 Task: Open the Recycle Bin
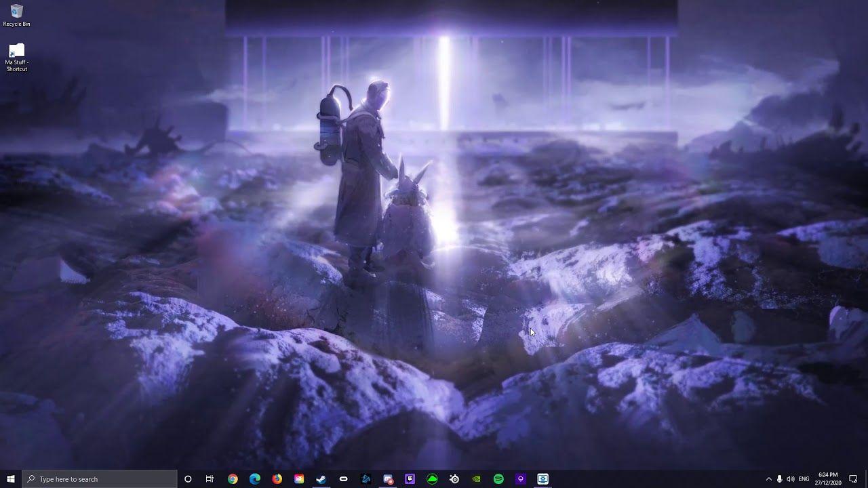click(14, 12)
